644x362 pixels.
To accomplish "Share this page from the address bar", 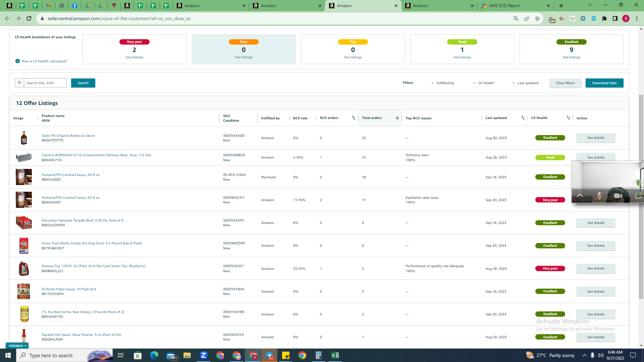I will [x=527, y=18].
